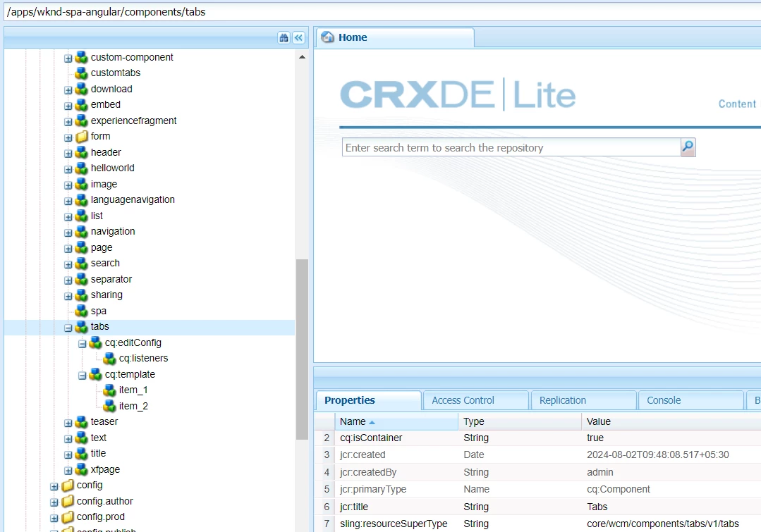
Task: Click the core/wcm/components/tabs/v1/tabs value
Action: pyautogui.click(x=662, y=524)
